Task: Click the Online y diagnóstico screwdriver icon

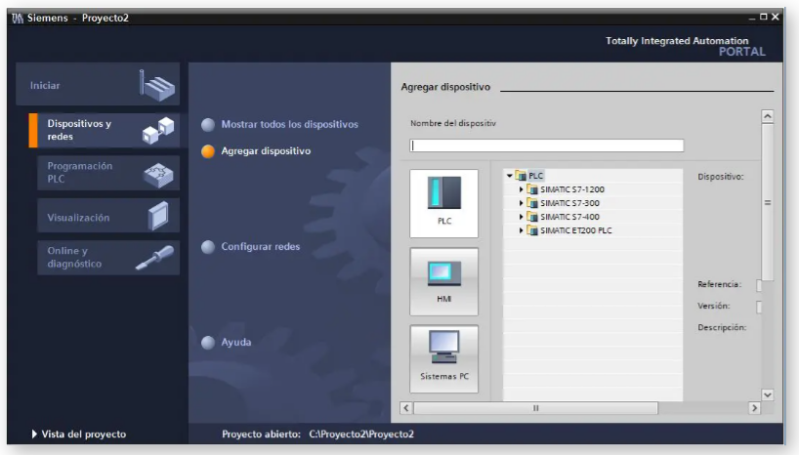Action: tap(155, 257)
